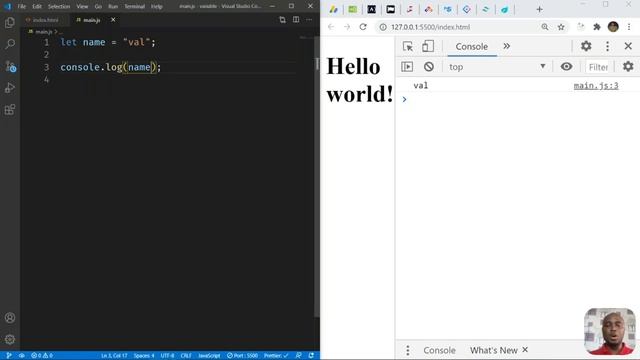This screenshot has width=640, height=360.
Task: Click Ln 3, Col 17 in status bar
Action: [x=114, y=356]
